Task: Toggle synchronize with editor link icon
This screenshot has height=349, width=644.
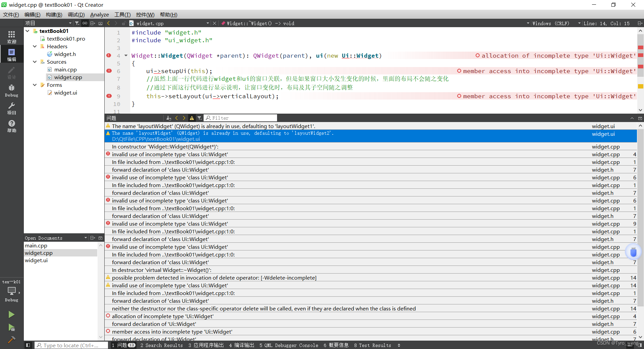Action: point(85,23)
